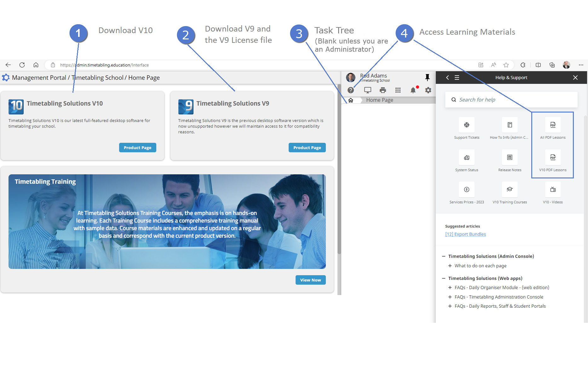
Task: Open Release Notes tile
Action: [x=510, y=161]
